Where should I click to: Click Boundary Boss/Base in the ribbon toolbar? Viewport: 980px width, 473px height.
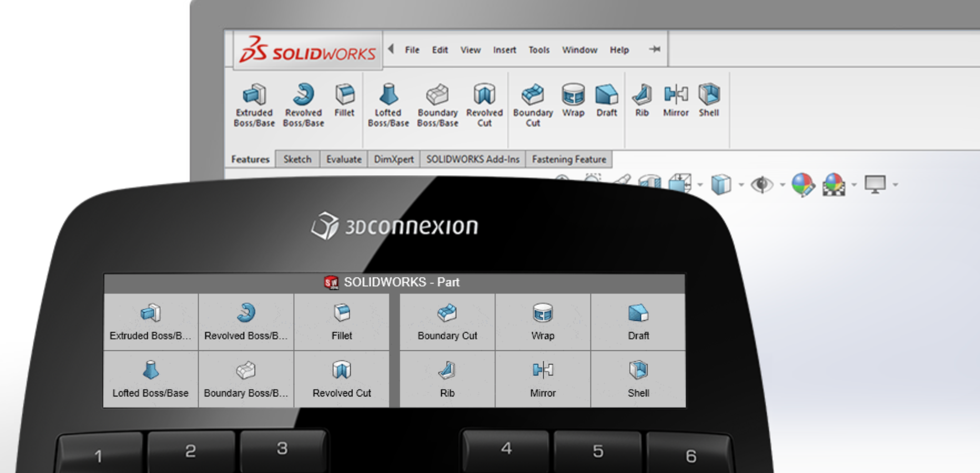[438, 105]
